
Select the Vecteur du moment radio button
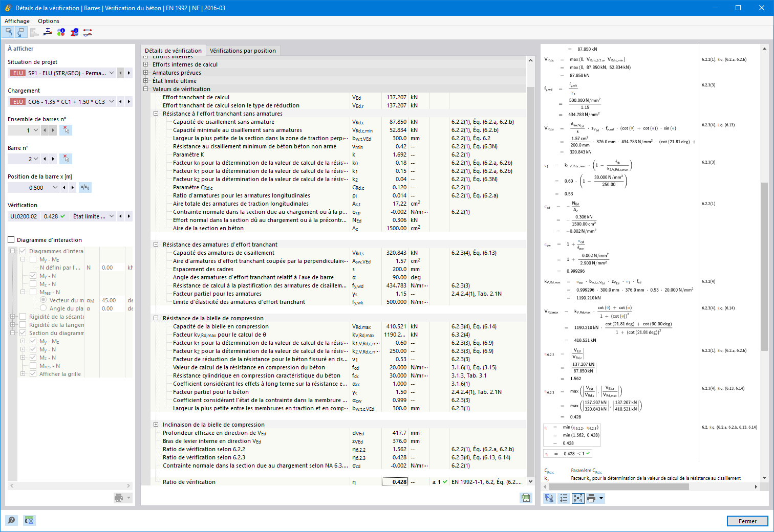click(x=43, y=300)
